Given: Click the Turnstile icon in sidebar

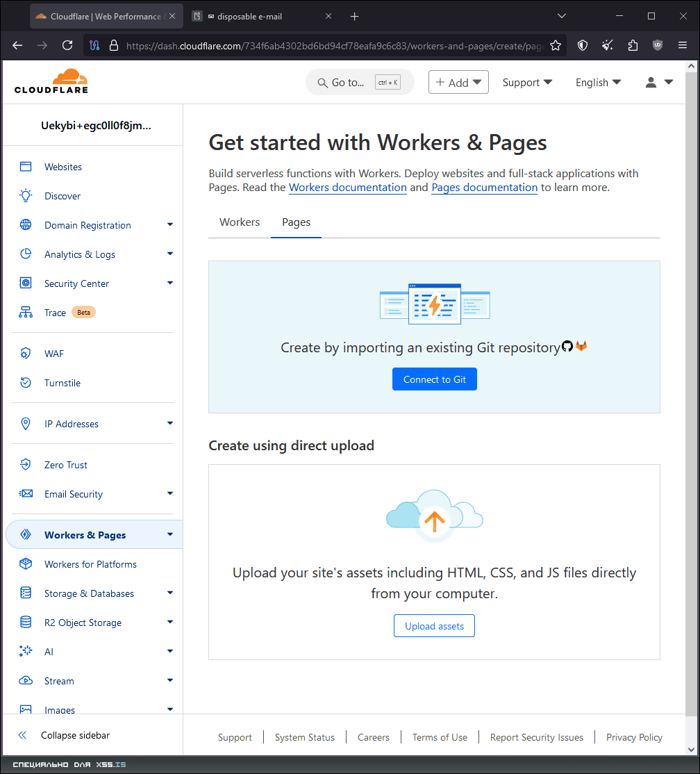Looking at the screenshot, I should coord(26,383).
